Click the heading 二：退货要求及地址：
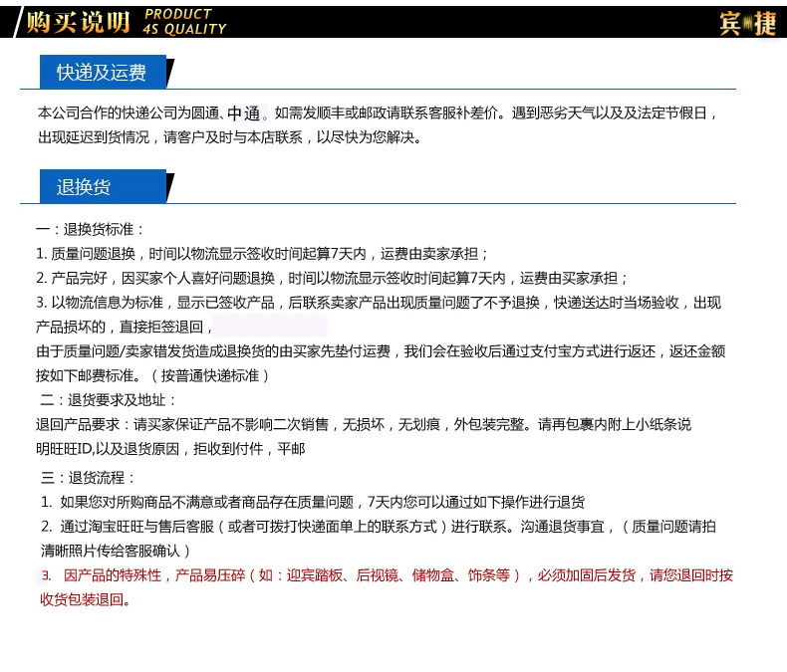This screenshot has width=787, height=672. click(109, 400)
